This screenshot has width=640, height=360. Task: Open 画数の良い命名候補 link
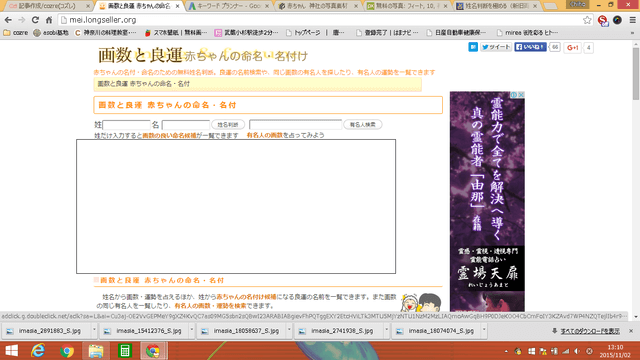(169, 135)
